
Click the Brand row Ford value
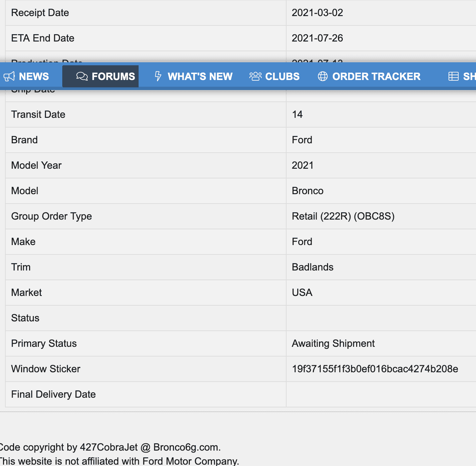click(302, 140)
